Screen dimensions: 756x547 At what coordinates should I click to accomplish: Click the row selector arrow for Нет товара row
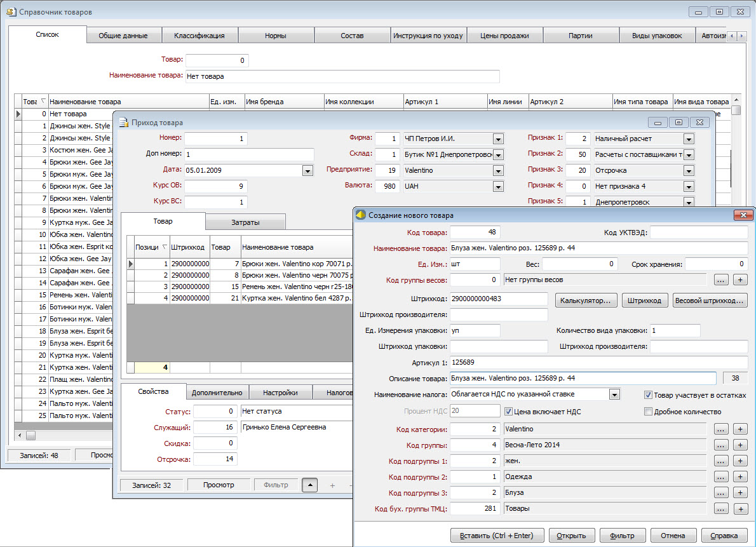[x=18, y=114]
